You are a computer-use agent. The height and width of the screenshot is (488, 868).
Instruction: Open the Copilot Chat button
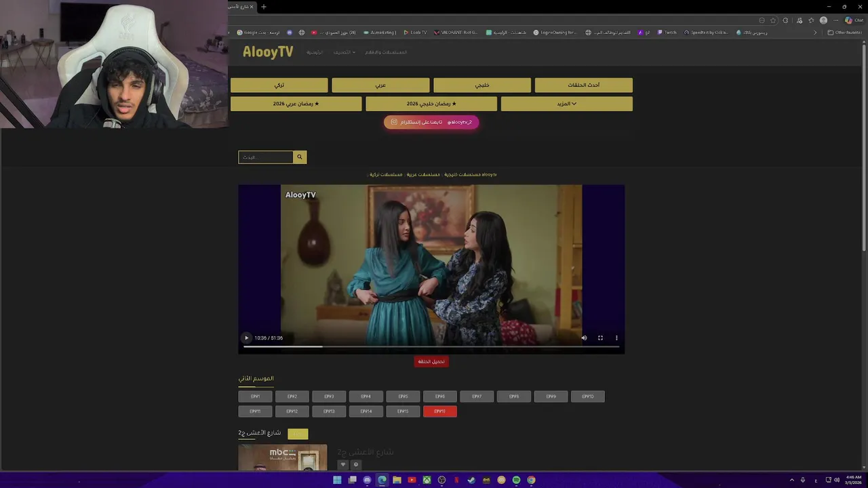coord(854,20)
